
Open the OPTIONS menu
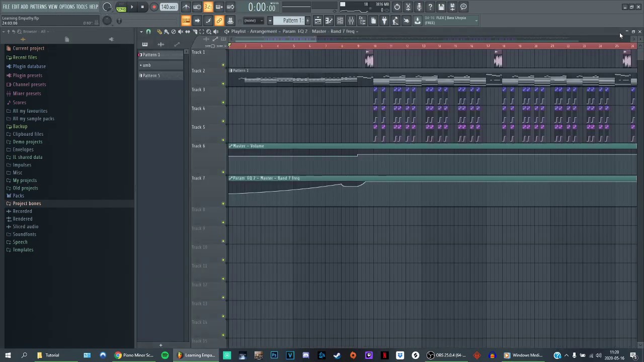pos(67,7)
